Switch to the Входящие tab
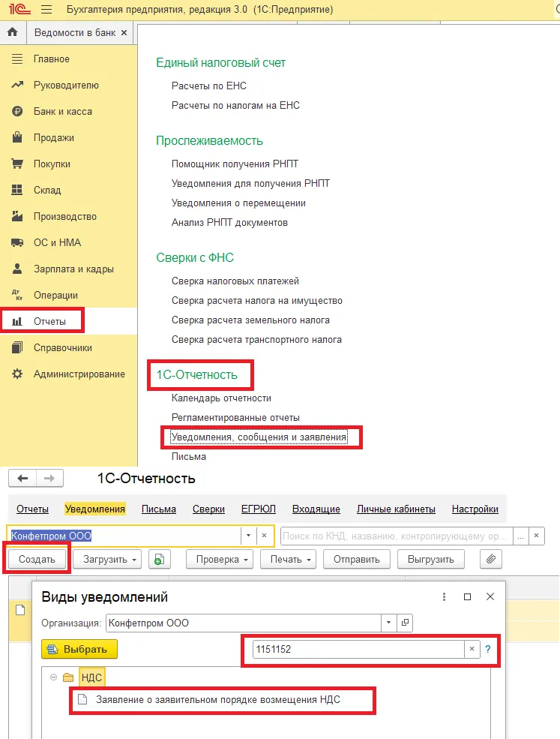The image size is (560, 739). [x=316, y=509]
